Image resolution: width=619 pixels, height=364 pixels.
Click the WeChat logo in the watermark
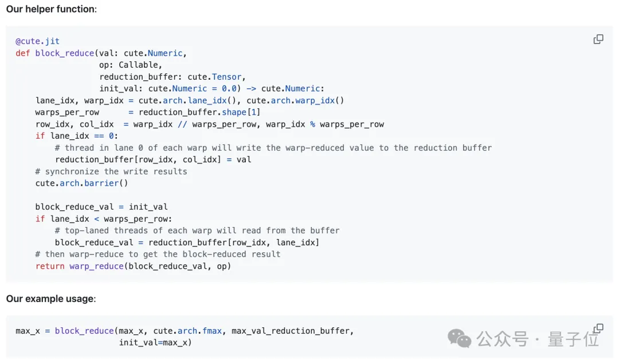click(x=460, y=338)
